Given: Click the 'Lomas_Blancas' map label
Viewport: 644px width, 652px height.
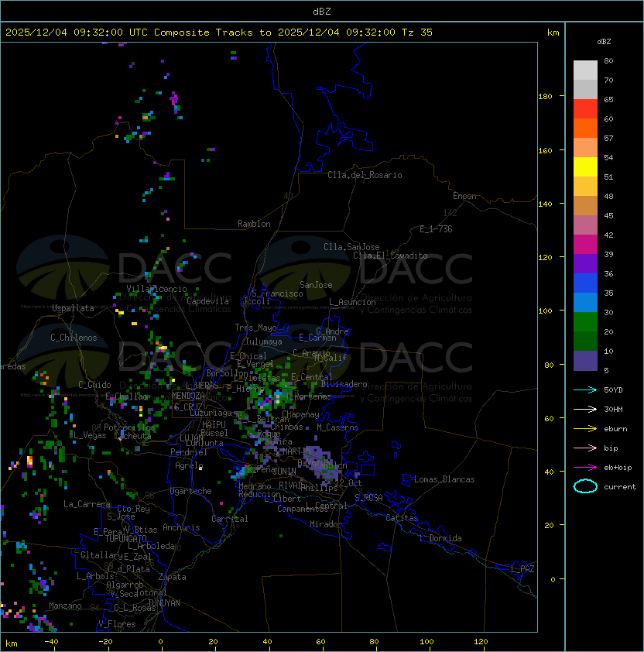Looking at the screenshot, I should coord(444,479).
